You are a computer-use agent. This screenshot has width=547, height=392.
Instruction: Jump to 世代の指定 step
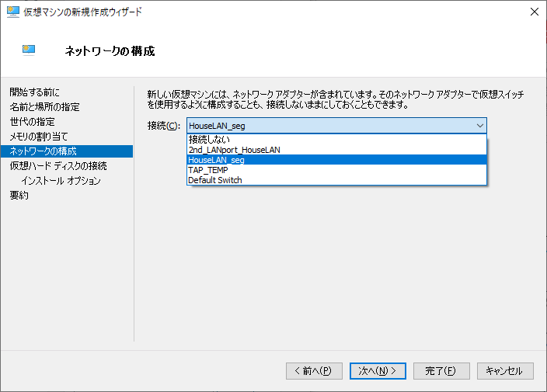pos(32,122)
